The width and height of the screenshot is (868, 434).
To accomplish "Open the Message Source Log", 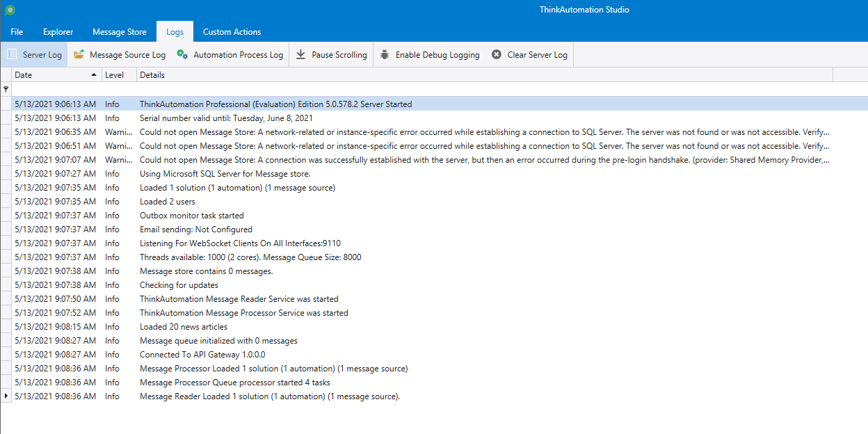I will coord(120,55).
